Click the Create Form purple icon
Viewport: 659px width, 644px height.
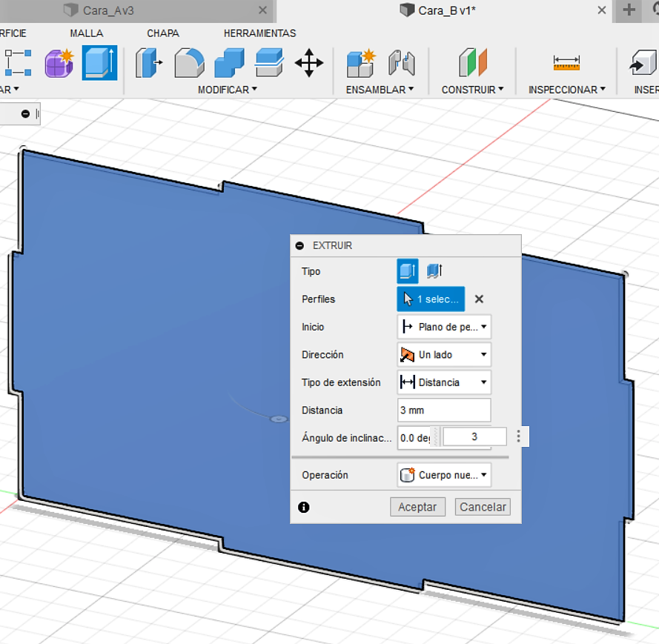(59, 64)
